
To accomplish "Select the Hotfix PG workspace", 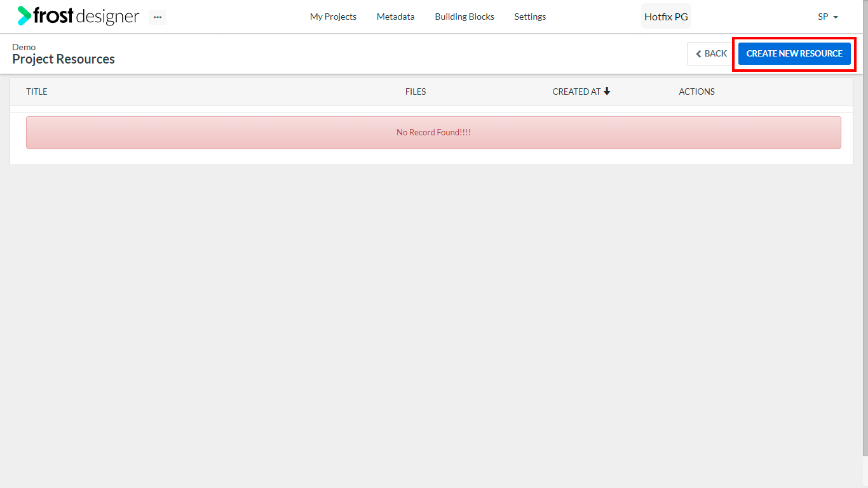I will click(666, 17).
